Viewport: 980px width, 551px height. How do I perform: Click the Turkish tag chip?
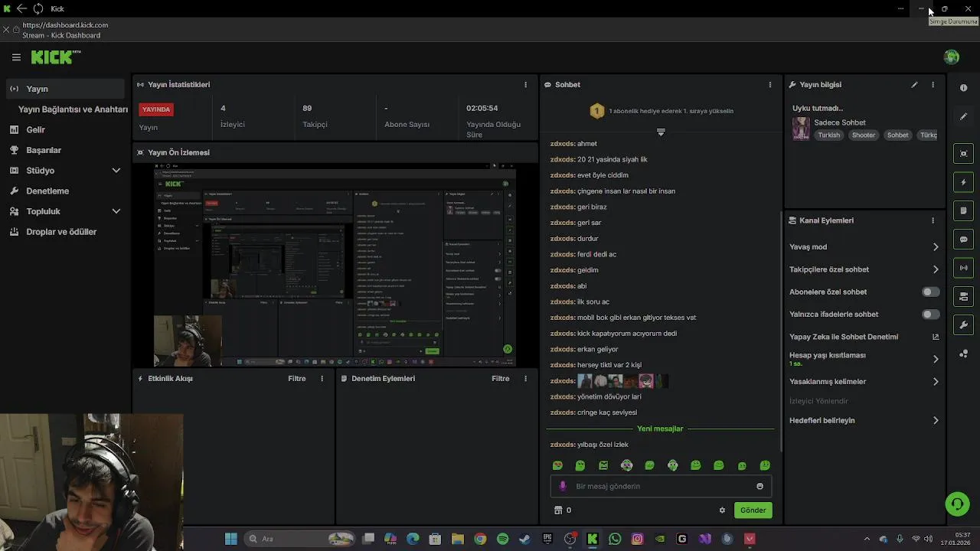click(828, 135)
